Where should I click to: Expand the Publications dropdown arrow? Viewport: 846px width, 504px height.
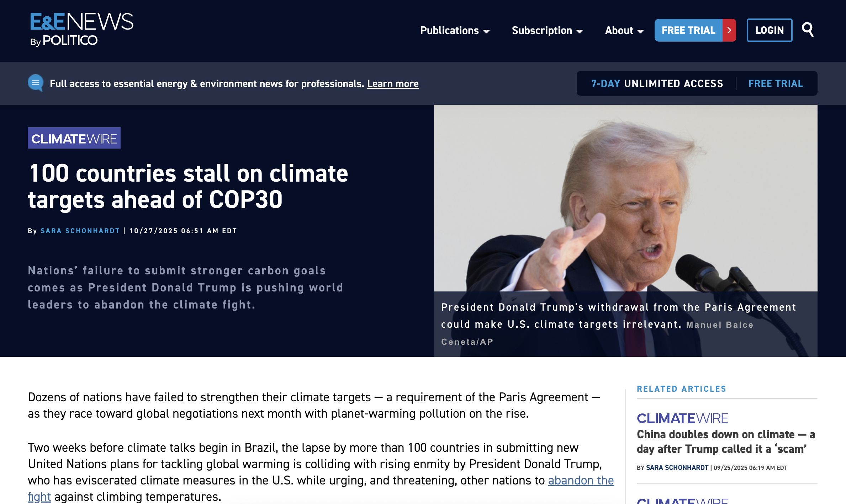click(486, 31)
